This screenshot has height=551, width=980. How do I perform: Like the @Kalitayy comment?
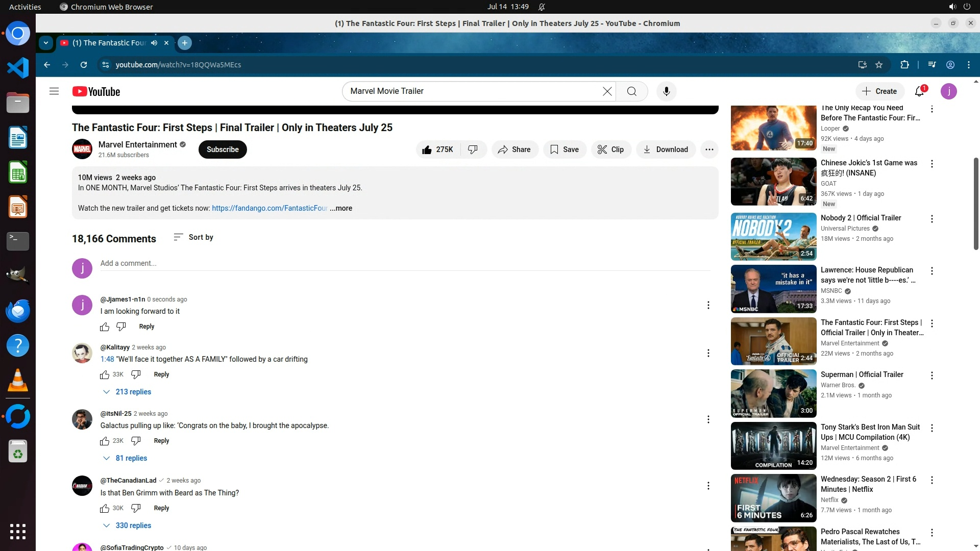(x=105, y=375)
